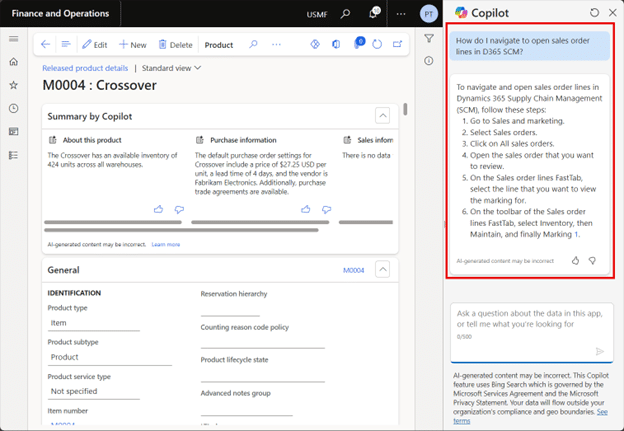Screen dimensions: 624x431
Task: Create a New product record
Action: click(133, 45)
